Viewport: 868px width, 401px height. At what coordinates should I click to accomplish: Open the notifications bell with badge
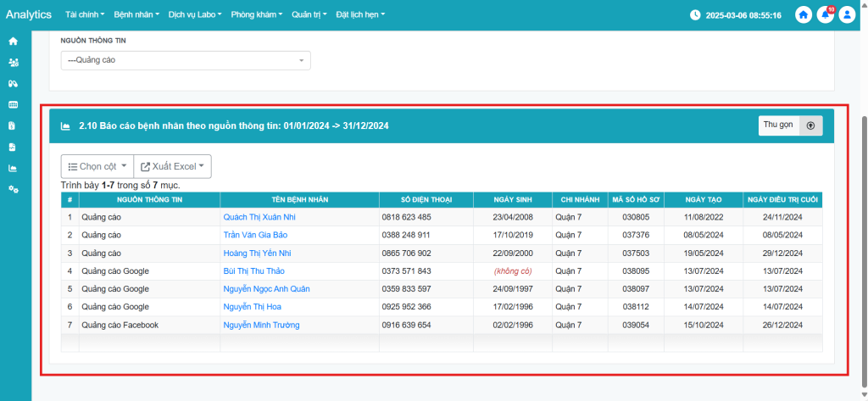(825, 15)
